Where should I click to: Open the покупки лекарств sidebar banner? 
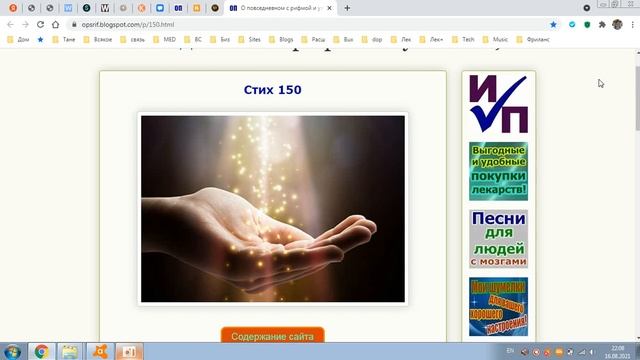click(x=498, y=171)
